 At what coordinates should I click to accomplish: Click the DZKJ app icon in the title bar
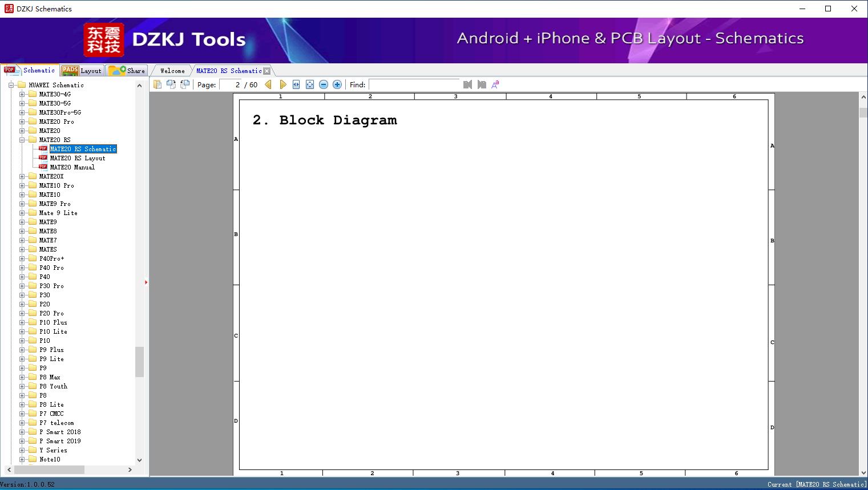coord(9,9)
